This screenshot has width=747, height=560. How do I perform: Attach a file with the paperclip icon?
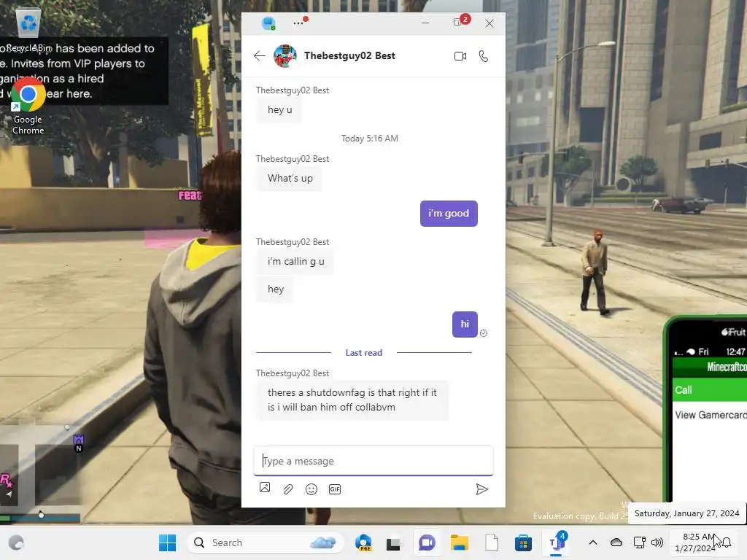coord(288,489)
